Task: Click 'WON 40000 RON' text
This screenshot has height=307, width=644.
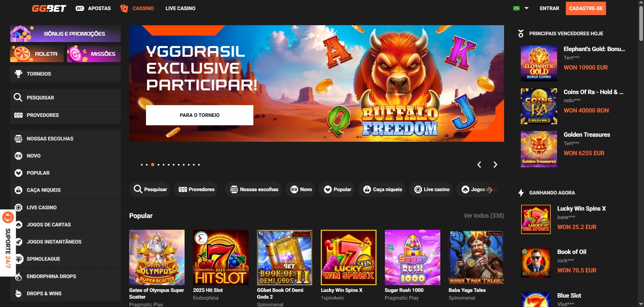Action: 586,111
